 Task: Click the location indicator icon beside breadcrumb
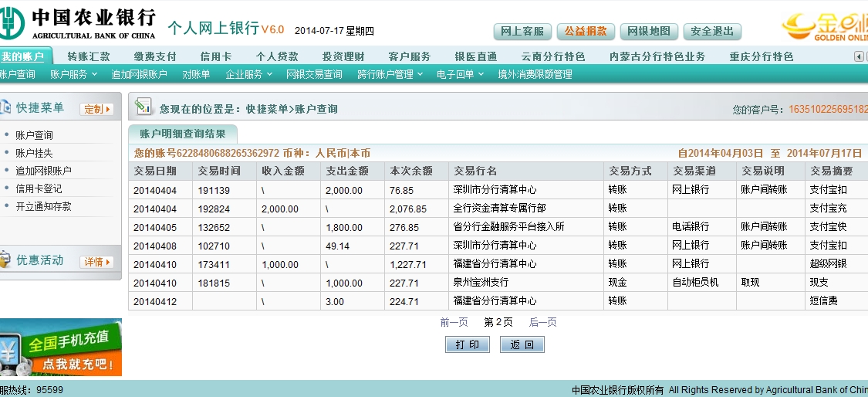click(143, 107)
